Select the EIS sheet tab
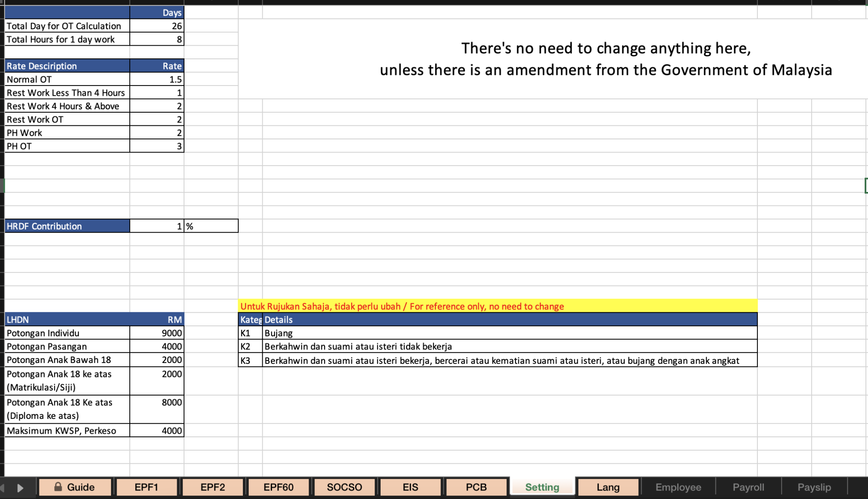868x499 pixels. tap(410, 487)
